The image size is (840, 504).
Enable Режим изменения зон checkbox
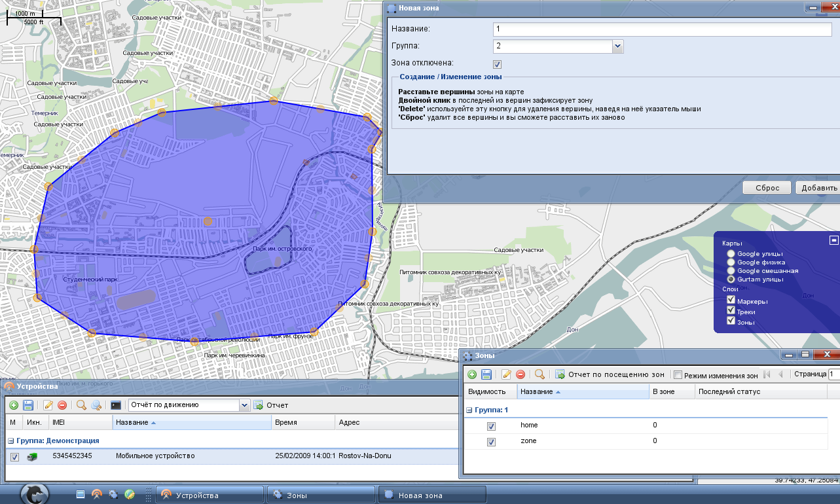coord(678,375)
